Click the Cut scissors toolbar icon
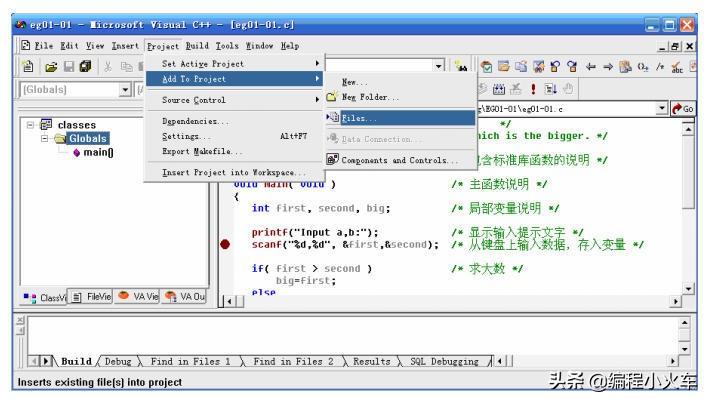Screen dimensions: 709x402 108,67
